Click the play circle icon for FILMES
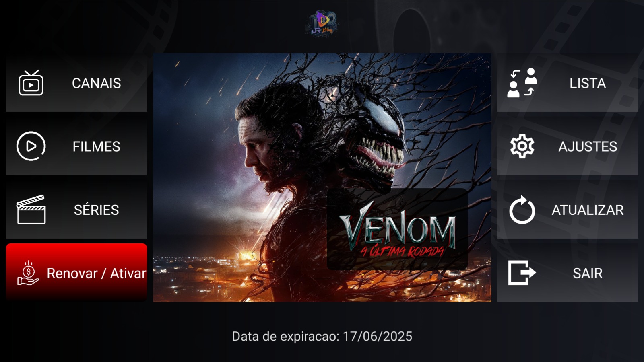 (31, 146)
